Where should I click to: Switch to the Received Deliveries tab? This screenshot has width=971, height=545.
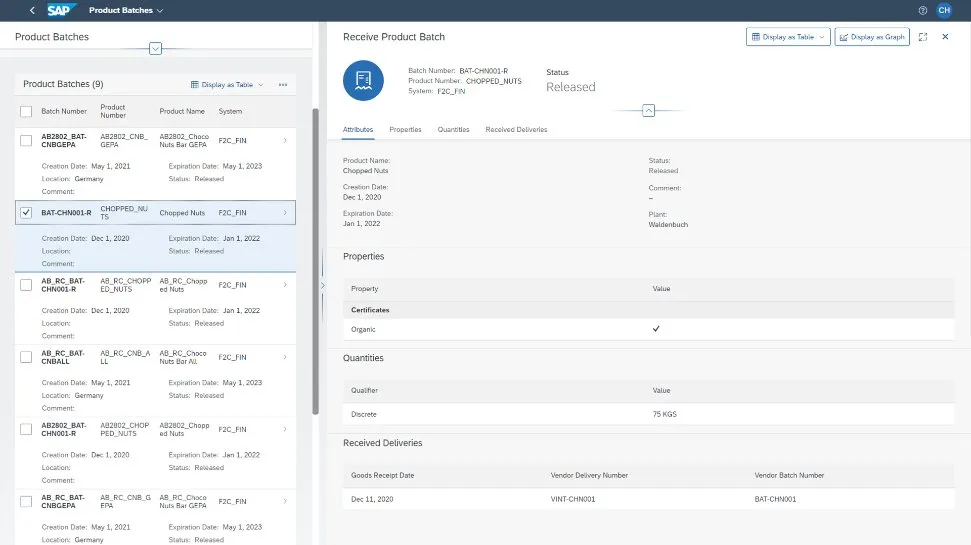(516, 130)
